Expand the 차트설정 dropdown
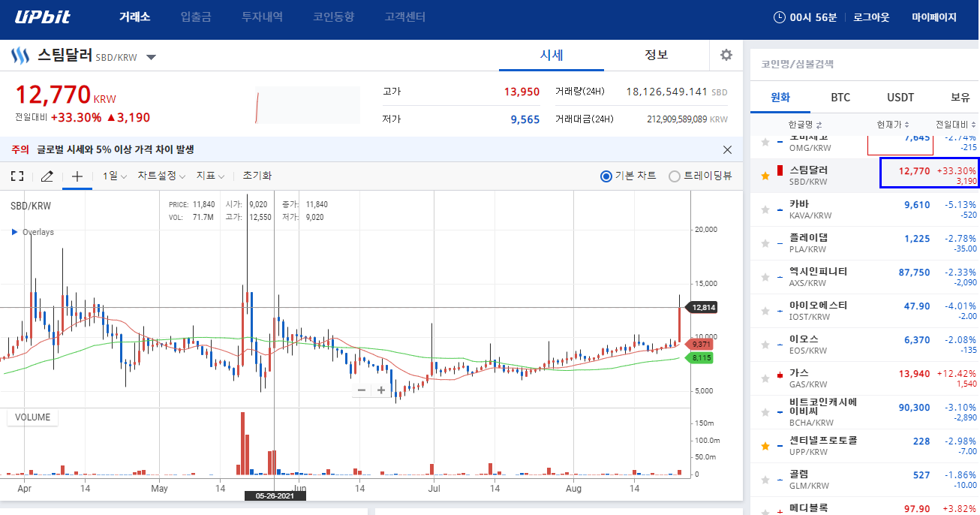The height and width of the screenshot is (515, 980). coord(161,176)
